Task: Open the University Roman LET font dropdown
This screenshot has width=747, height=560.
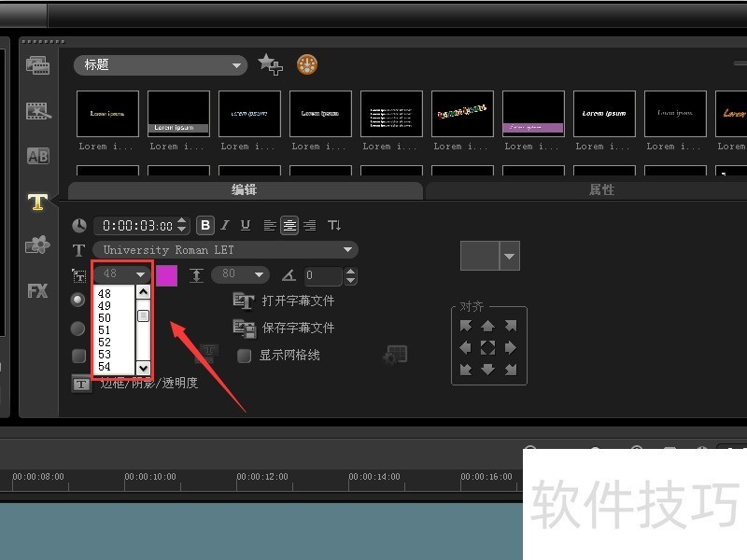Action: [x=225, y=250]
